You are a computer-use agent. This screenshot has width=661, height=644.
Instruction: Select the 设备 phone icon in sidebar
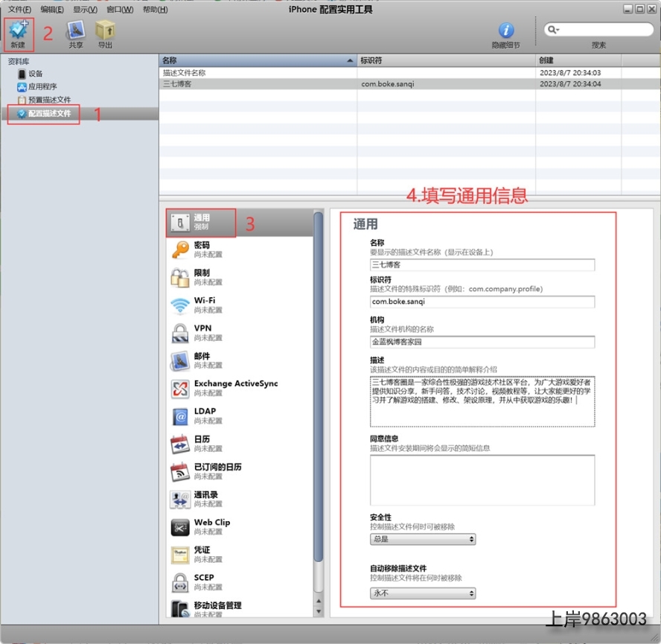click(22, 74)
